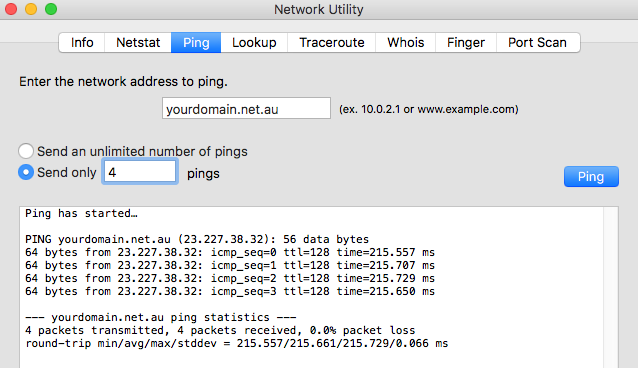
Task: Open the Netstat tab
Action: tap(138, 42)
